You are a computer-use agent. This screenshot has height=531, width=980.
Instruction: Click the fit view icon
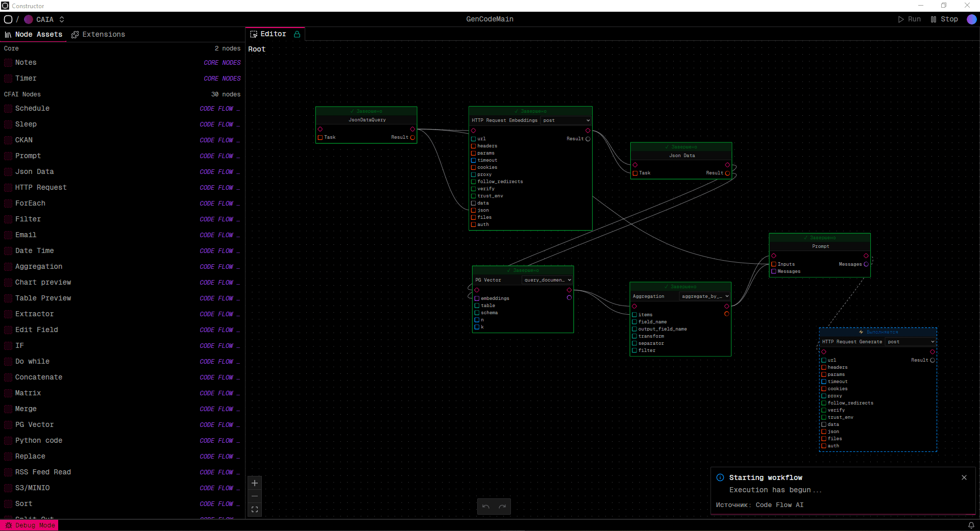tap(255, 510)
